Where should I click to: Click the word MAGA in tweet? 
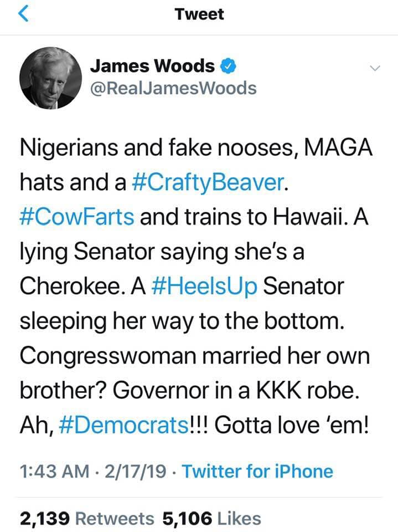click(338, 147)
